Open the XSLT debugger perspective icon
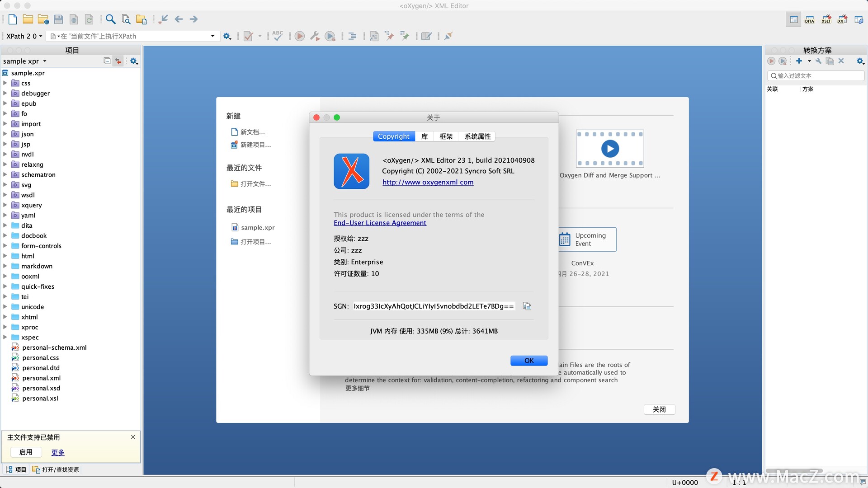The height and width of the screenshot is (488, 868). click(826, 19)
